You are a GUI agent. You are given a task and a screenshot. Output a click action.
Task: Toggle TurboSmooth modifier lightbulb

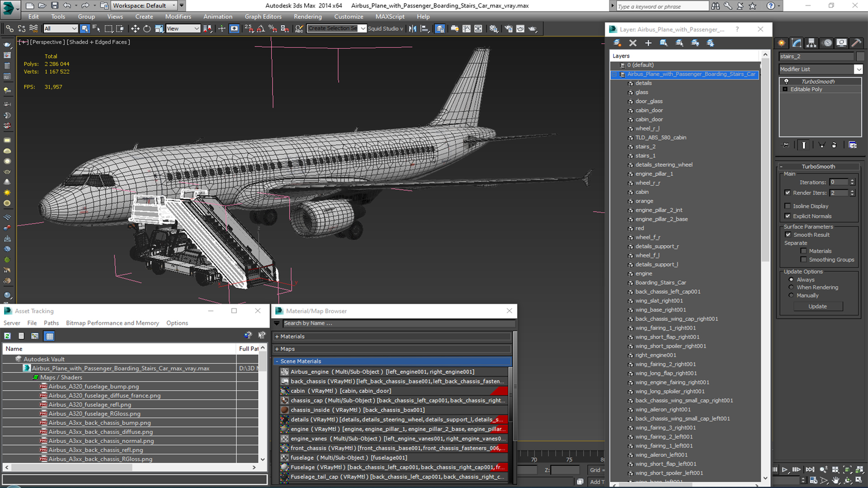tap(786, 81)
